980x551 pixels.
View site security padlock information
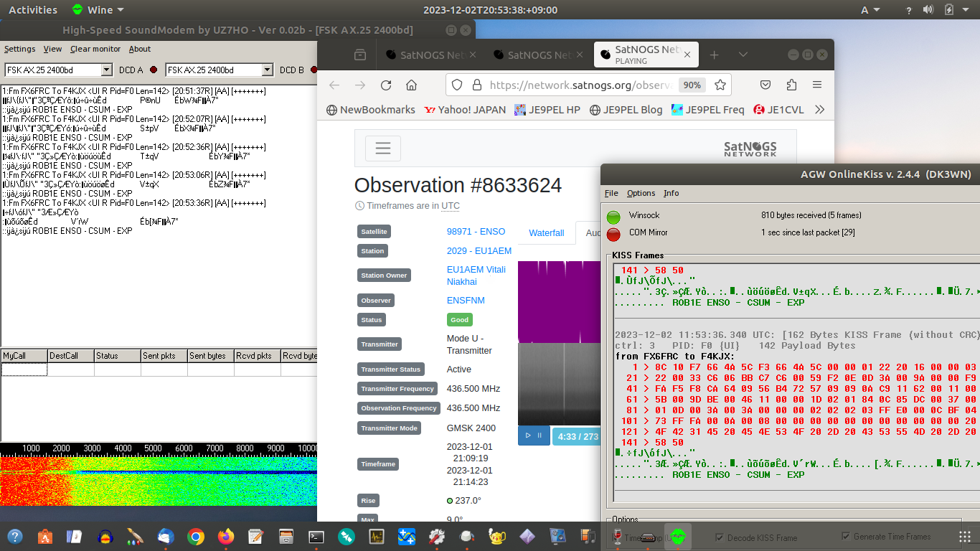tap(476, 85)
